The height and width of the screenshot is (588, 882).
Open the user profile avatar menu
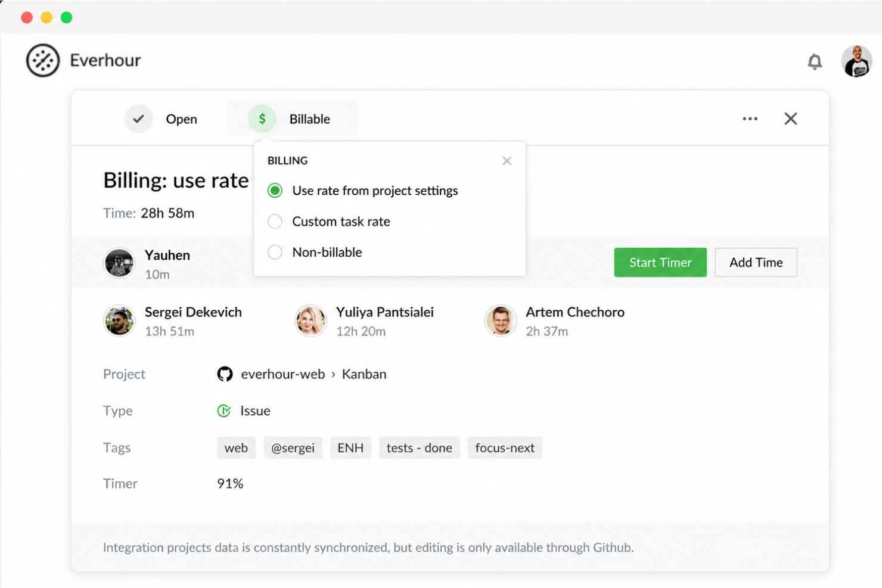[857, 61]
